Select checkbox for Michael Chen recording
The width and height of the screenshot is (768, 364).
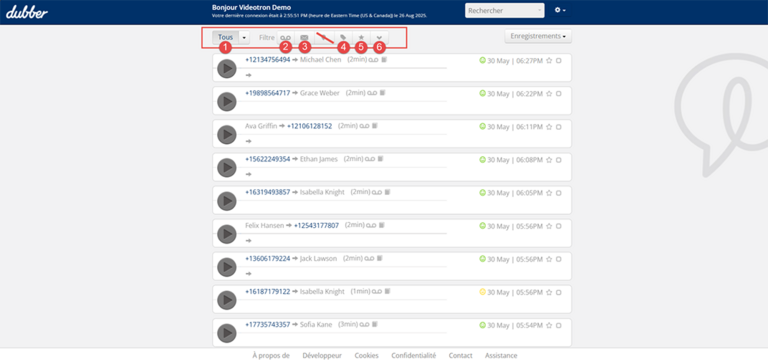(559, 60)
